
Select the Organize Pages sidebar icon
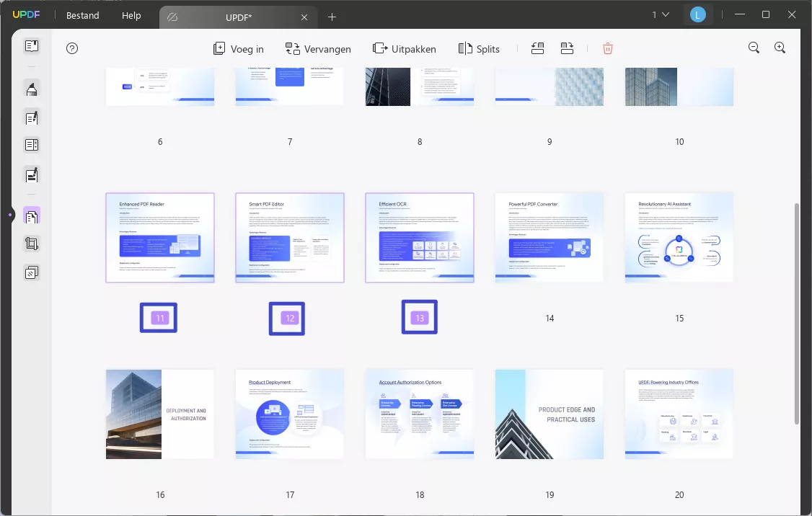(x=32, y=216)
